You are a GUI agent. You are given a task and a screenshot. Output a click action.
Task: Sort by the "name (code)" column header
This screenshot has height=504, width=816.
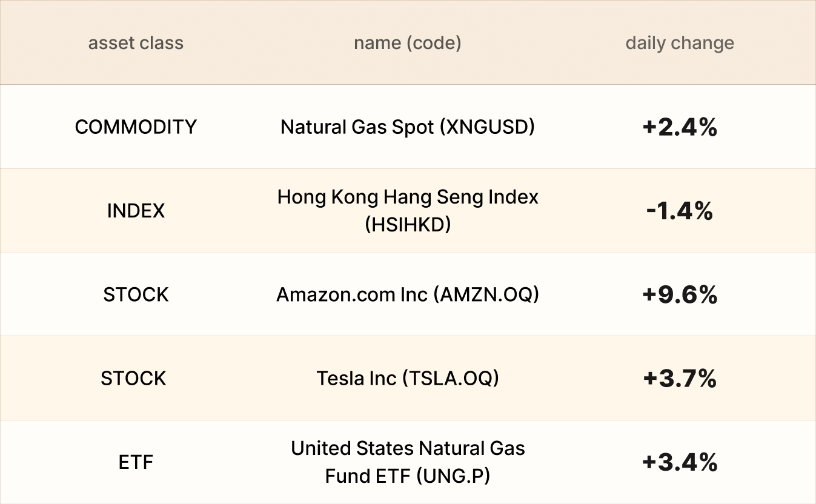click(x=407, y=43)
